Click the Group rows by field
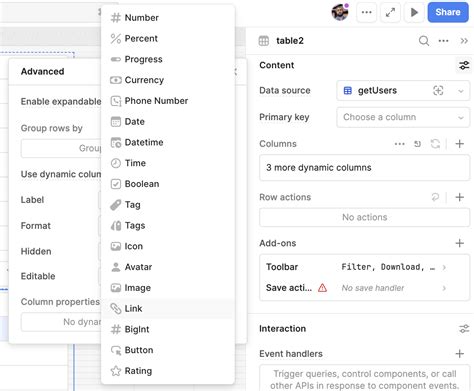 [x=61, y=148]
